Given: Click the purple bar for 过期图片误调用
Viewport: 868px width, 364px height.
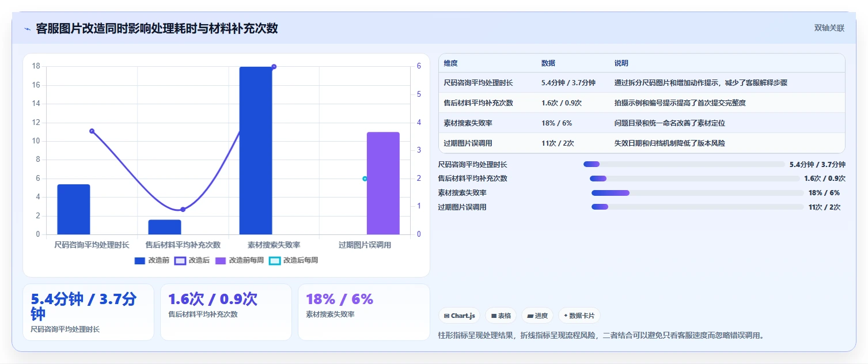Looking at the screenshot, I should click(x=383, y=183).
